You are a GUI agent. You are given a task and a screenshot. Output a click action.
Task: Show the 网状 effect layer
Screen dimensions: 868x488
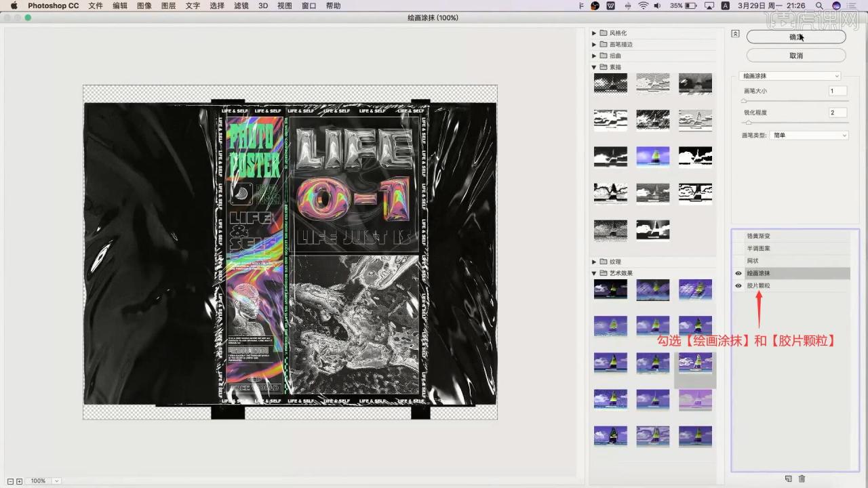(738, 261)
